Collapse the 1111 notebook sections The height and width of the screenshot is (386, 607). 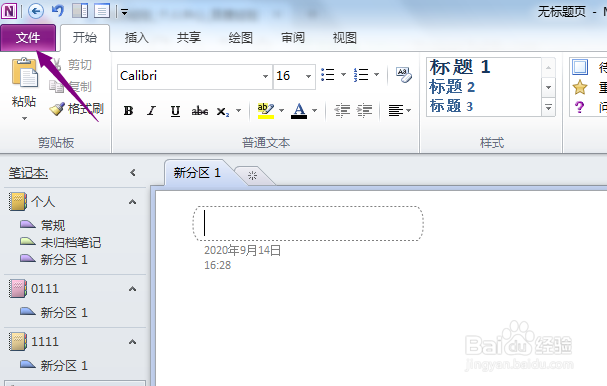132,342
